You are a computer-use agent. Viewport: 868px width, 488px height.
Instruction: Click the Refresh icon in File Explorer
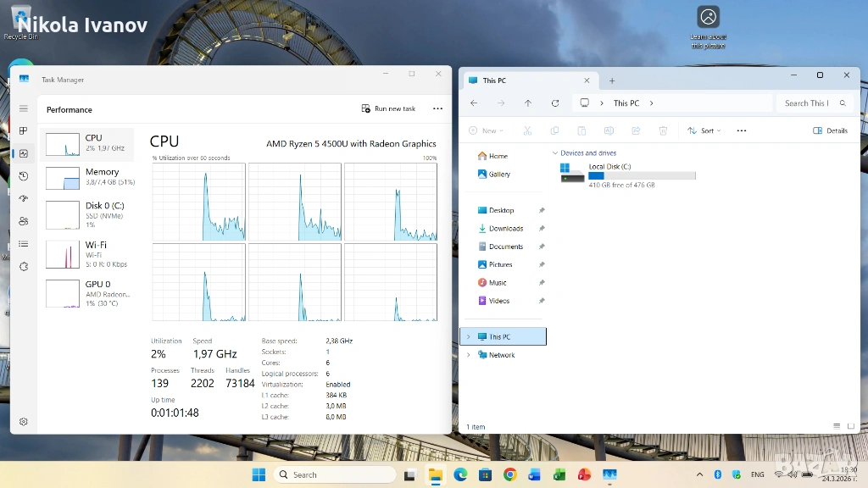(x=555, y=103)
